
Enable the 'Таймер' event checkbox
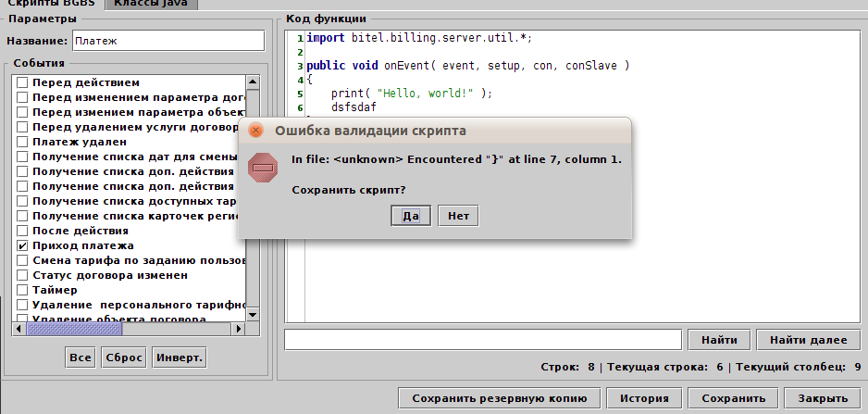coord(22,290)
